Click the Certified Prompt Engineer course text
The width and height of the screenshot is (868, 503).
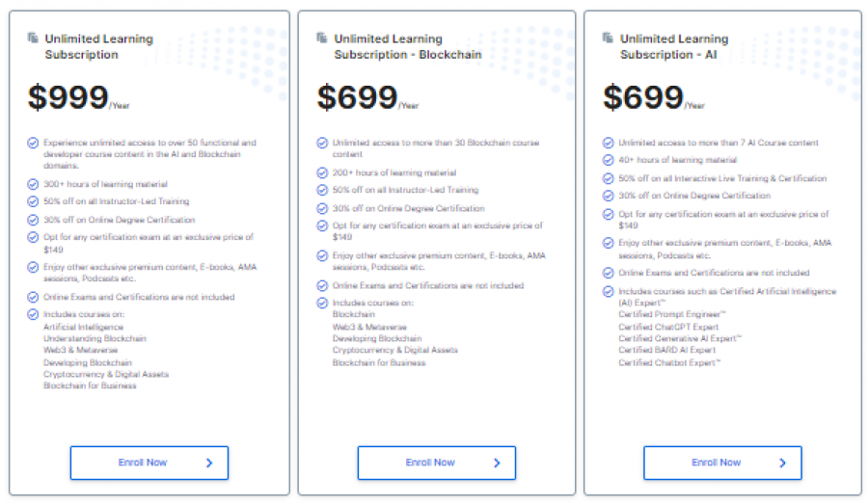[672, 314]
